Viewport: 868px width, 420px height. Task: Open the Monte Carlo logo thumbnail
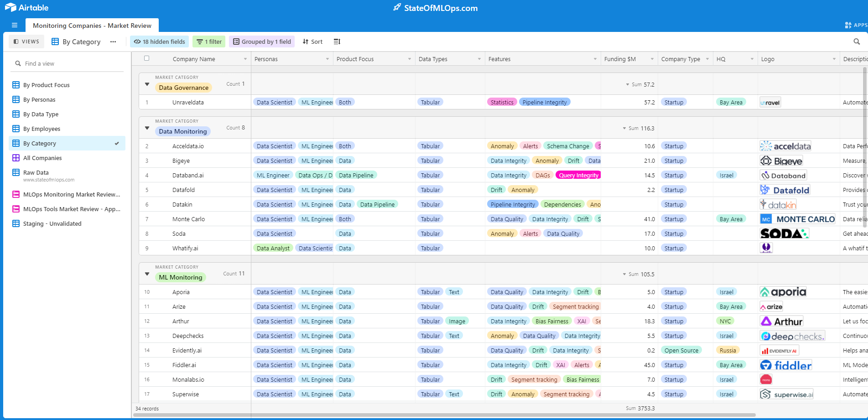click(x=798, y=219)
